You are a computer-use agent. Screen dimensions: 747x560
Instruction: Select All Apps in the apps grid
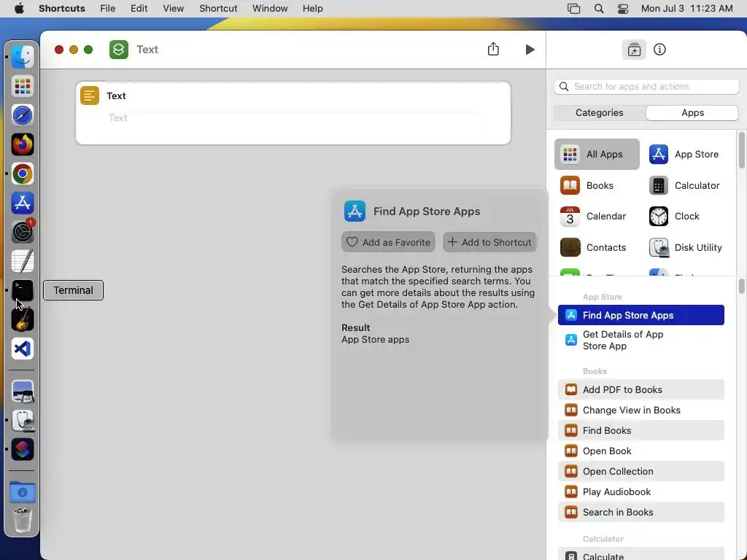point(597,155)
